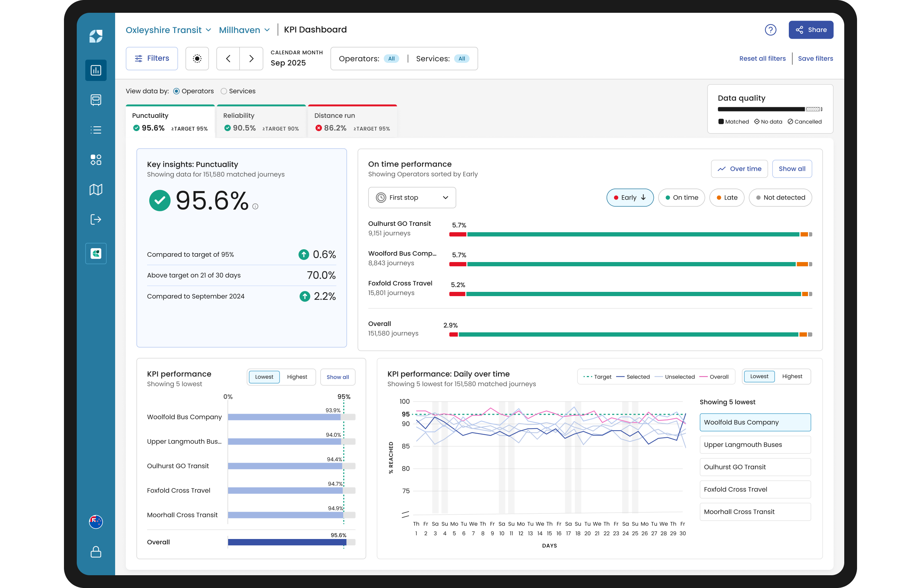Viewport: 921px width, 588px height.
Task: Switch to the Reliability tab
Action: (261, 121)
